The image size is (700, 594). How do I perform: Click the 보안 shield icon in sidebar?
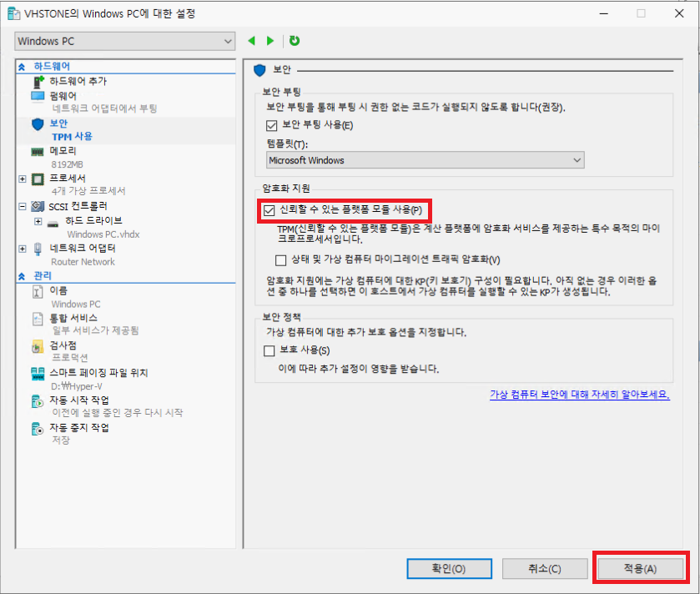point(38,124)
